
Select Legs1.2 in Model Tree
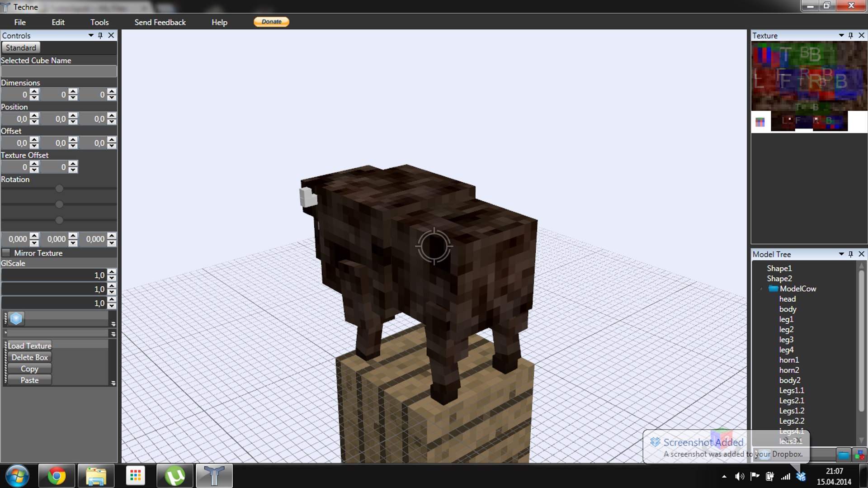click(x=792, y=411)
